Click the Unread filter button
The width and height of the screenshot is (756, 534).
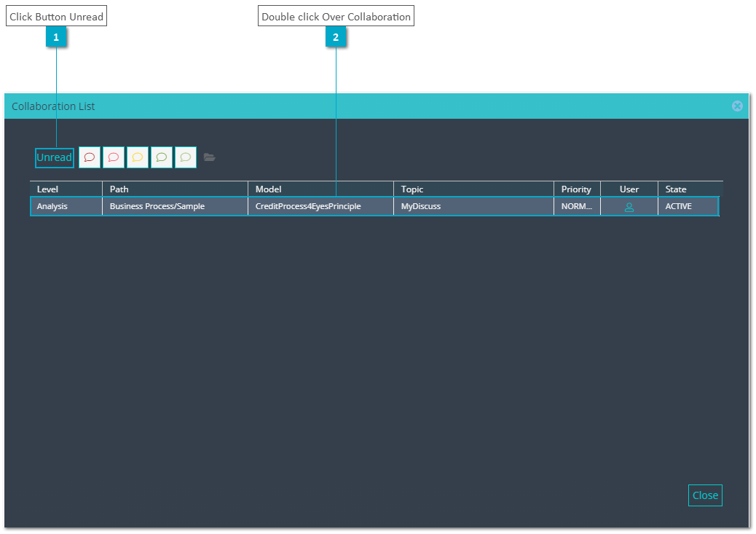click(55, 158)
